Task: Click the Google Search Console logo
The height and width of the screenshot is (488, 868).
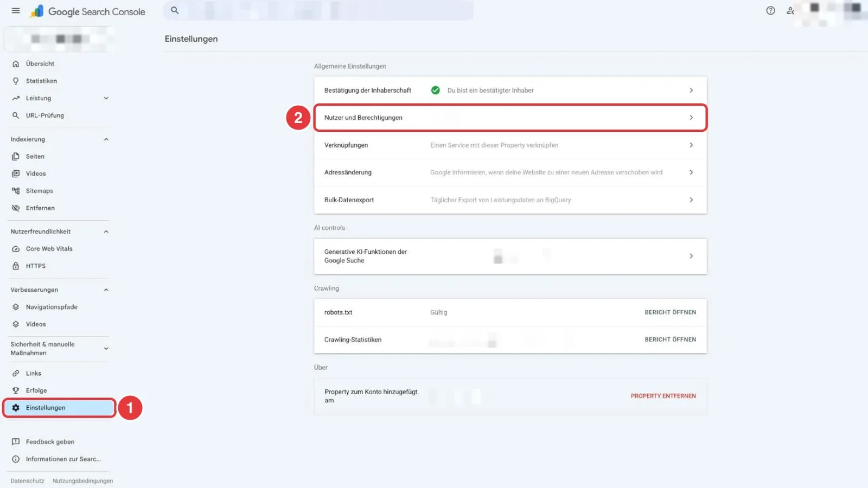Action: pyautogui.click(x=88, y=11)
